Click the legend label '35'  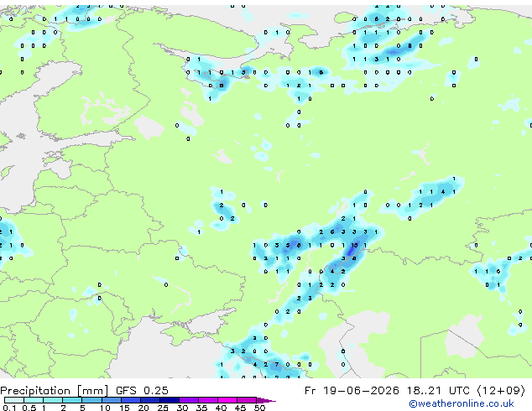coord(201,408)
